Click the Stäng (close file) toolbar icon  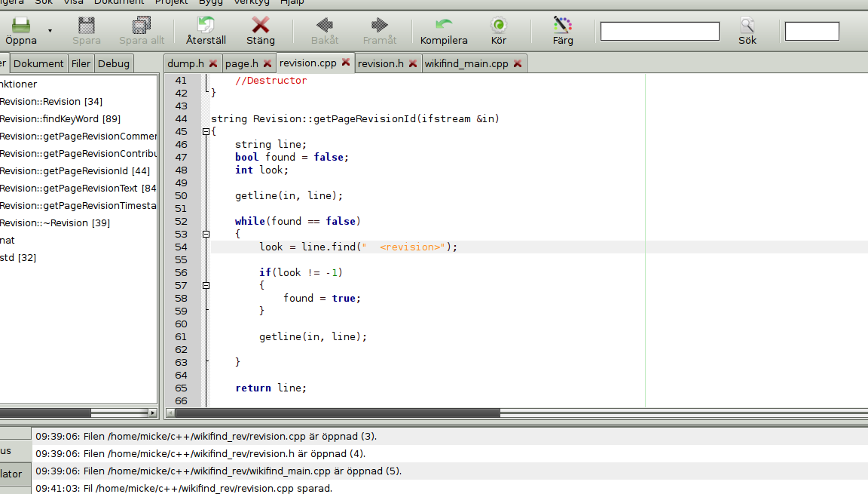[260, 26]
